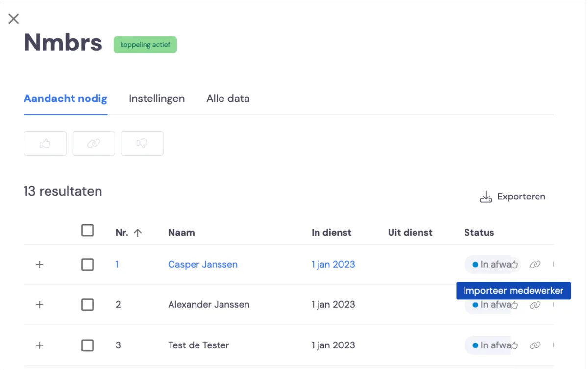Switch to the Instellingen tab

pos(157,99)
